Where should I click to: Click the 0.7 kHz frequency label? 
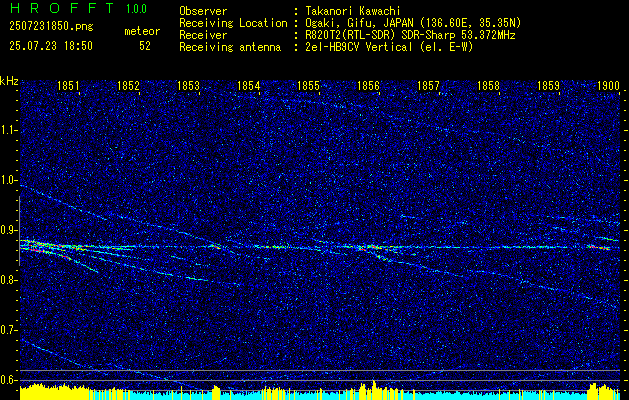click(8, 330)
